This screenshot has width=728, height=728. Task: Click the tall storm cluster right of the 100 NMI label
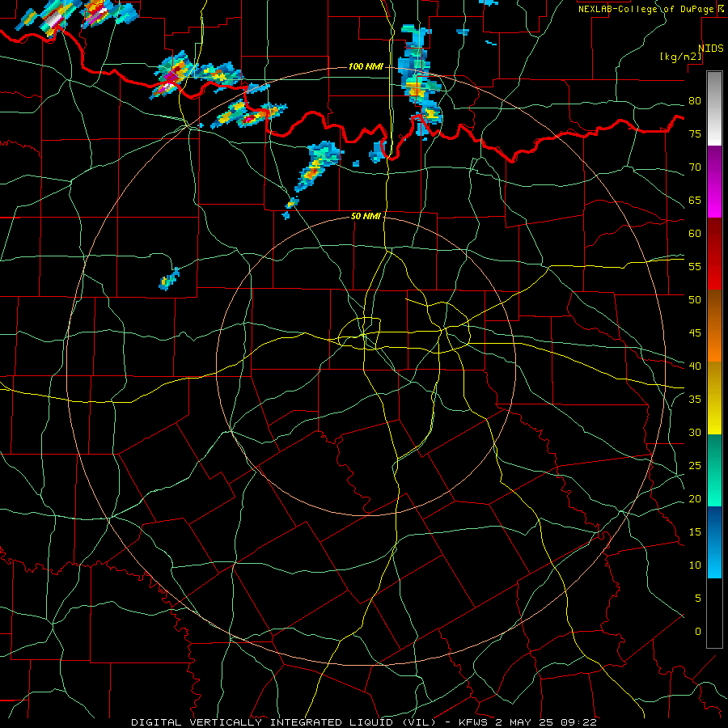coord(420,81)
